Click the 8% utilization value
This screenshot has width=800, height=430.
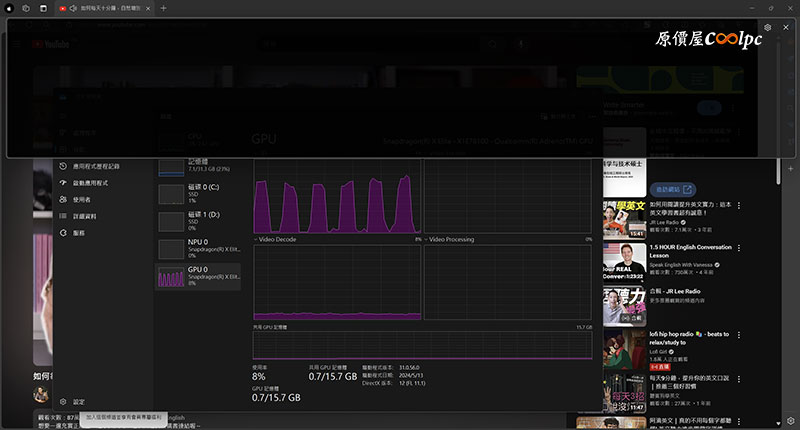pyautogui.click(x=259, y=376)
